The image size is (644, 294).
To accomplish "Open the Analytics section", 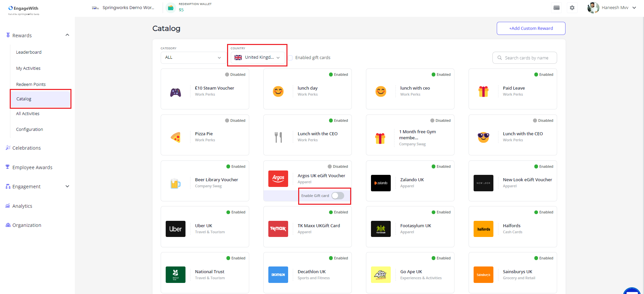I will point(22,206).
